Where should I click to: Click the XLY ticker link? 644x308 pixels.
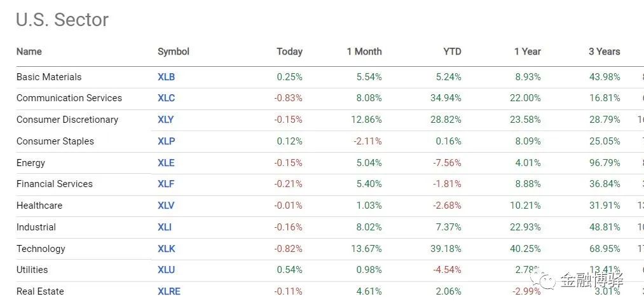165,120
